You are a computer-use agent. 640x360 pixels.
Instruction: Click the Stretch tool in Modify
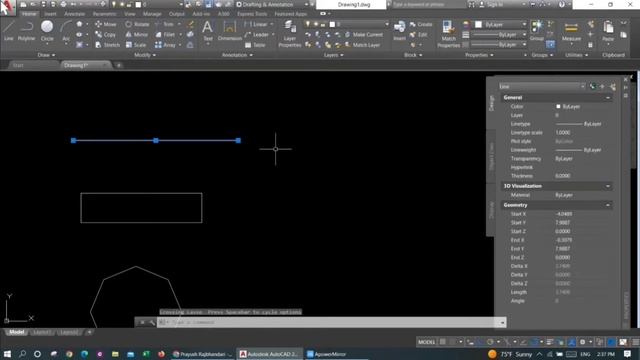(107, 45)
